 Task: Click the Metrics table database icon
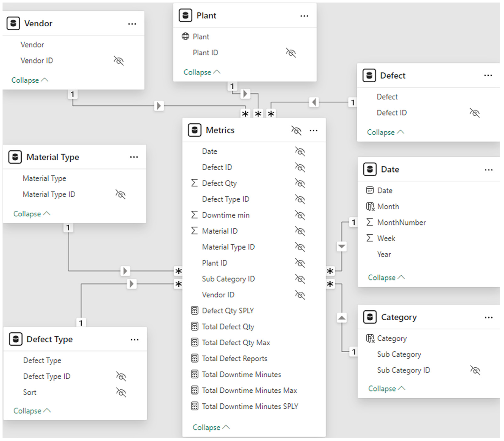[x=194, y=130]
